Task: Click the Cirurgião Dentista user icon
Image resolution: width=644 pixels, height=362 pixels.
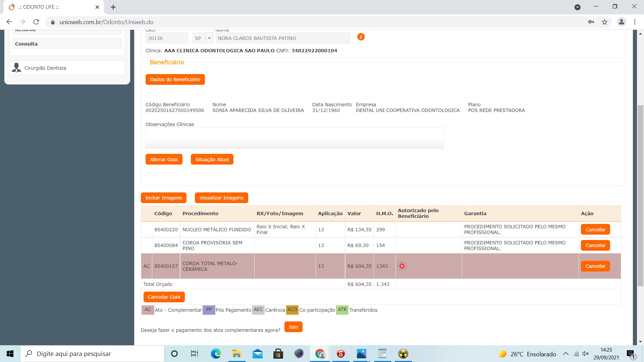Action: pyautogui.click(x=16, y=68)
